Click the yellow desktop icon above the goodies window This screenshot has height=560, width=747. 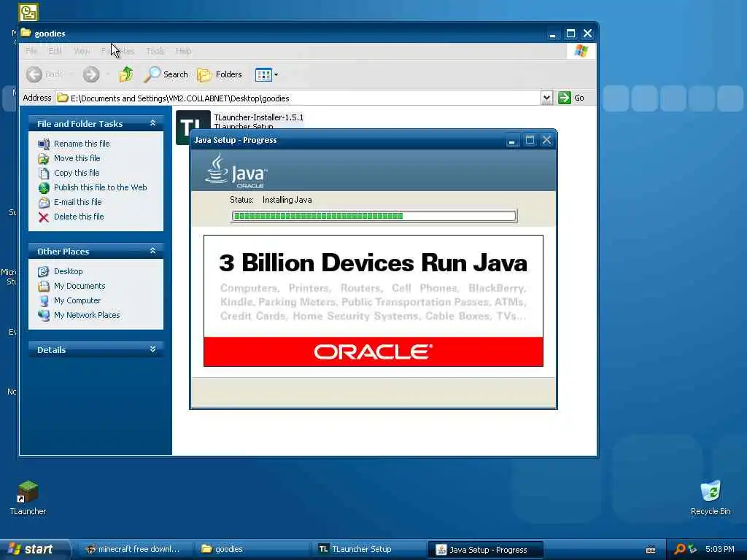(28, 12)
